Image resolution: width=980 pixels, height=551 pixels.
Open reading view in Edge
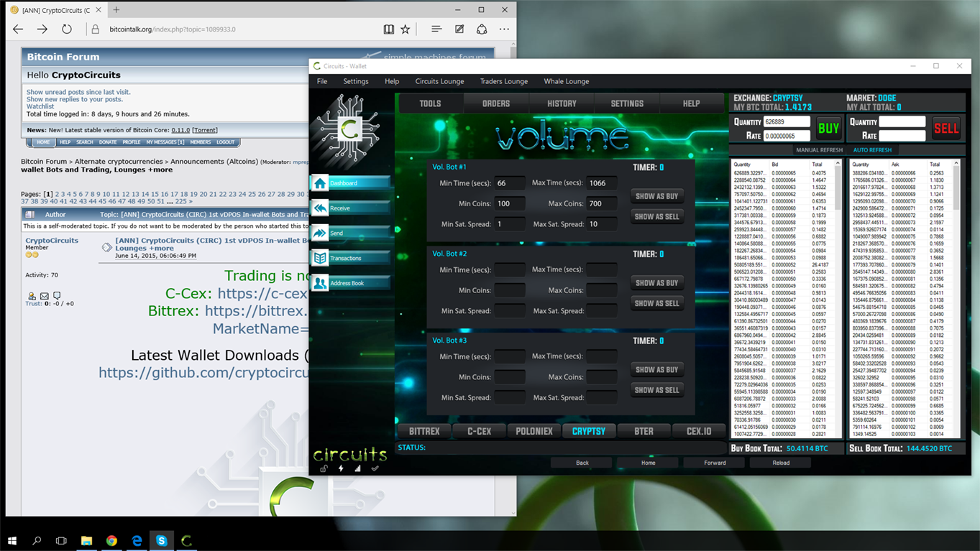click(388, 29)
